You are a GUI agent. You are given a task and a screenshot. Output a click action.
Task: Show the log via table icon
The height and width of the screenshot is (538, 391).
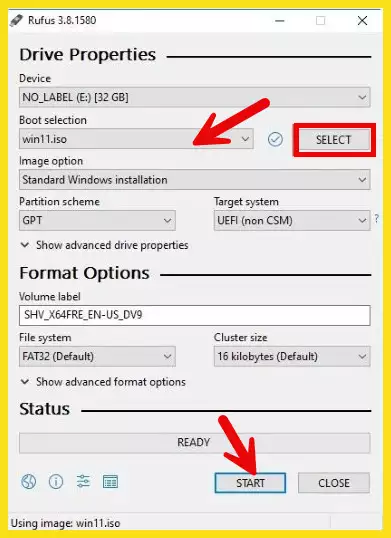(x=110, y=482)
